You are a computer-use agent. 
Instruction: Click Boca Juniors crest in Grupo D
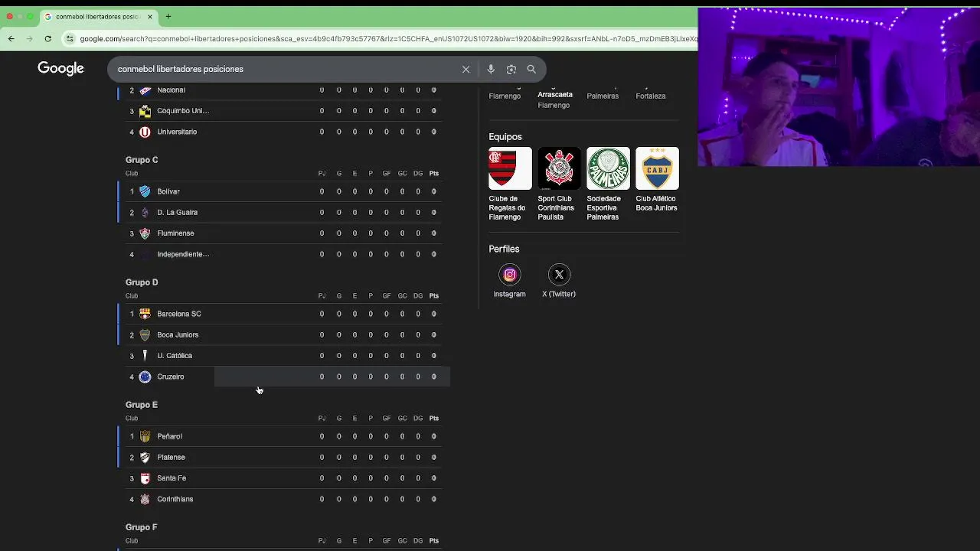[145, 334]
